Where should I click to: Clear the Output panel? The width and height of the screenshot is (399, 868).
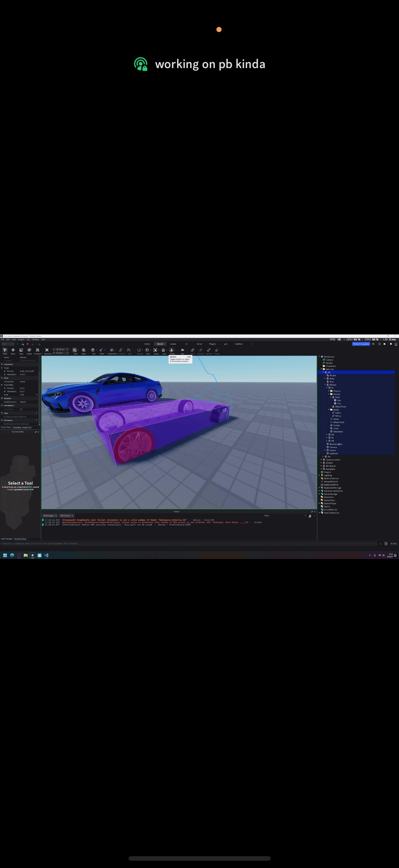click(x=310, y=516)
